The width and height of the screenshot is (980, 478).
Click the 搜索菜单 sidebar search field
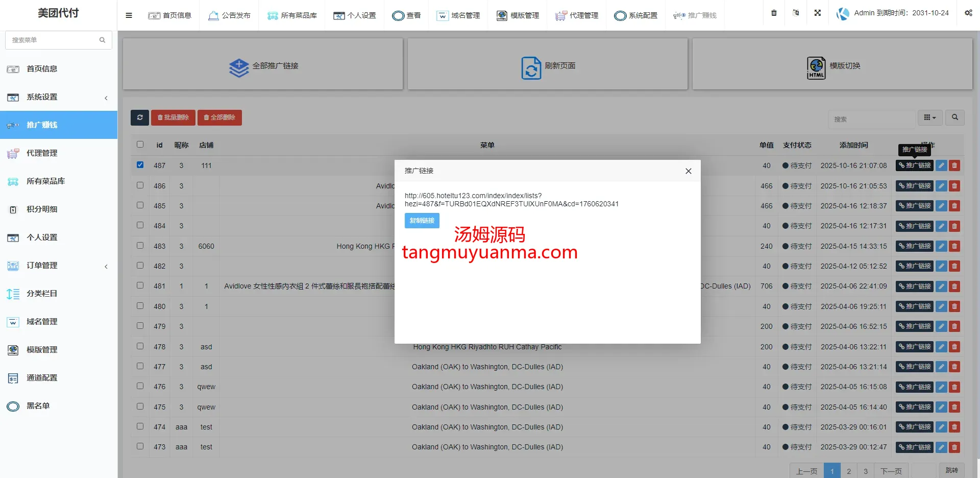click(x=54, y=40)
